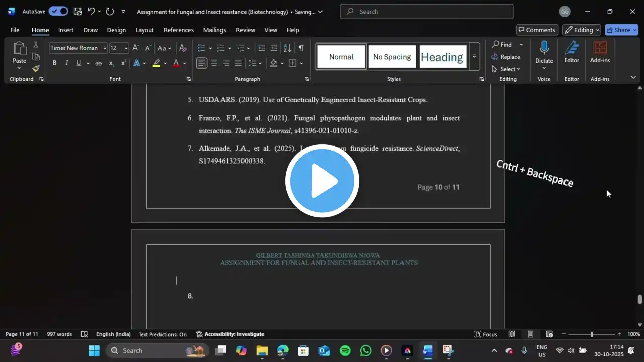Decrease the paragraph indent
The height and width of the screenshot is (362, 644).
click(x=262, y=48)
